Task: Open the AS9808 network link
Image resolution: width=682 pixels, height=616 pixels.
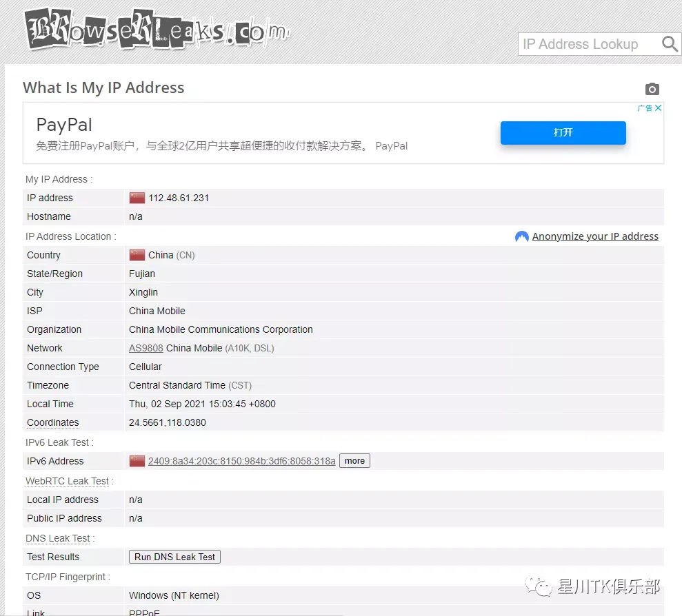Action: 146,348
